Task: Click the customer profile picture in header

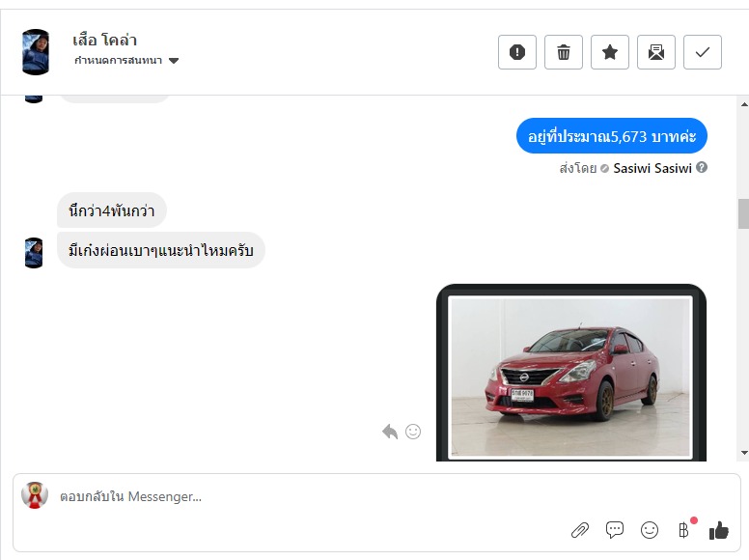Action: click(x=36, y=52)
